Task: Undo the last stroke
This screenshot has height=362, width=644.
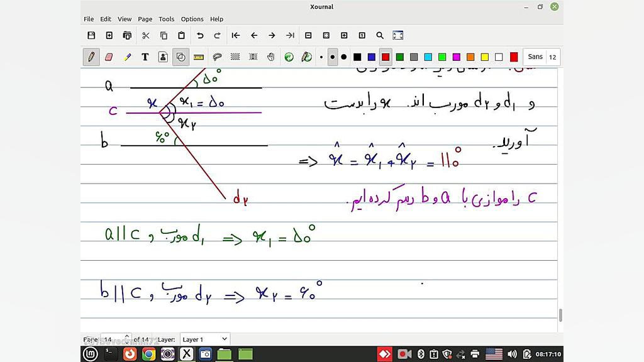Action: 200,35
